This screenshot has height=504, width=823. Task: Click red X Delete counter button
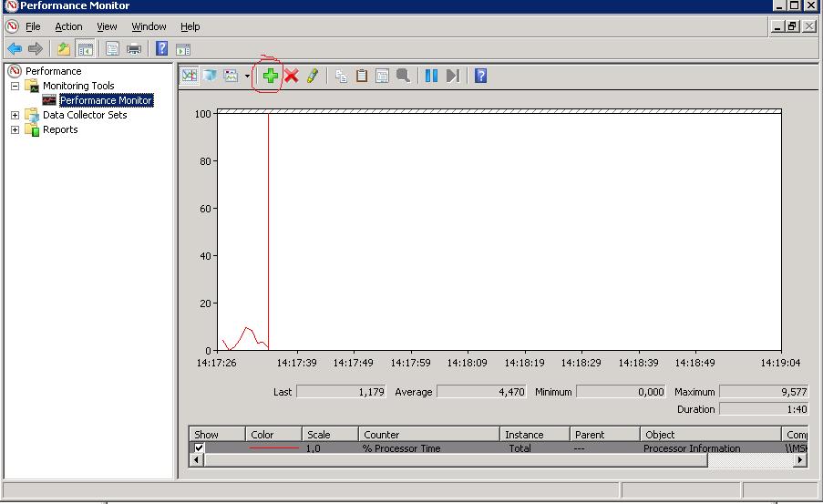pos(292,76)
